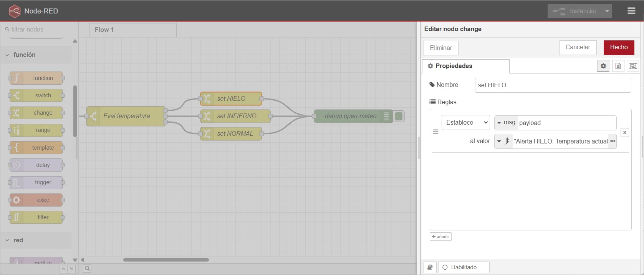This screenshot has height=275, width=644.
Task: Click the palette vertical scrollbar thumb
Action: pos(75,111)
